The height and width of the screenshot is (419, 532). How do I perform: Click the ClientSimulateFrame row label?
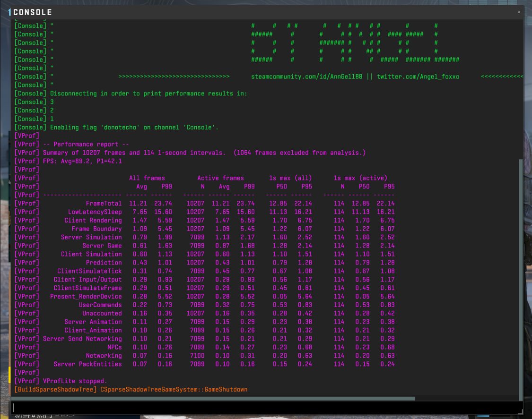tap(87, 288)
